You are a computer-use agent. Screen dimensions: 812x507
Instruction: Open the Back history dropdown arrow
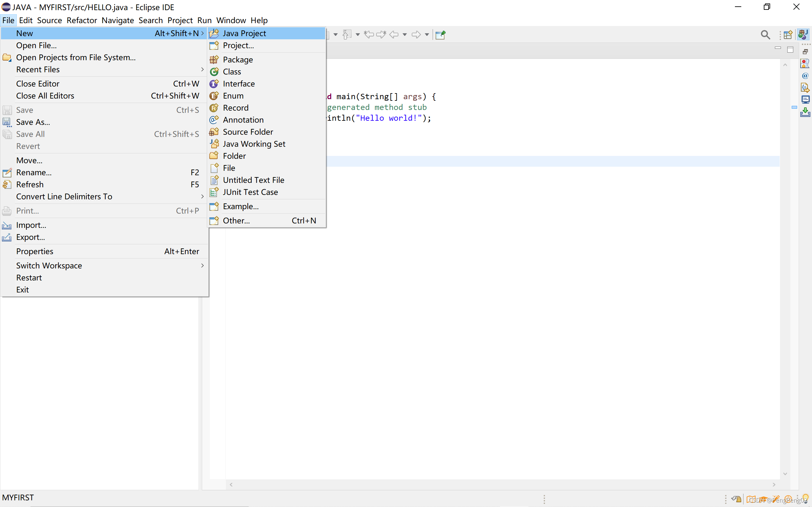(405, 35)
